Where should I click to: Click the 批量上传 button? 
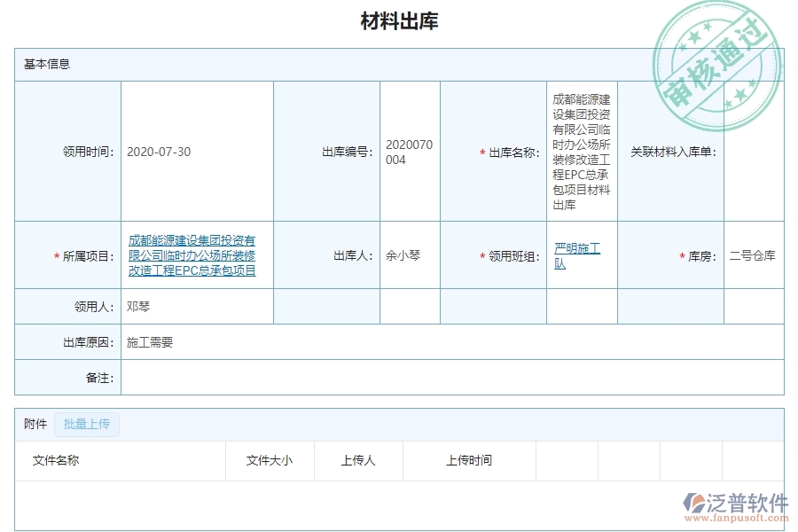point(87,425)
